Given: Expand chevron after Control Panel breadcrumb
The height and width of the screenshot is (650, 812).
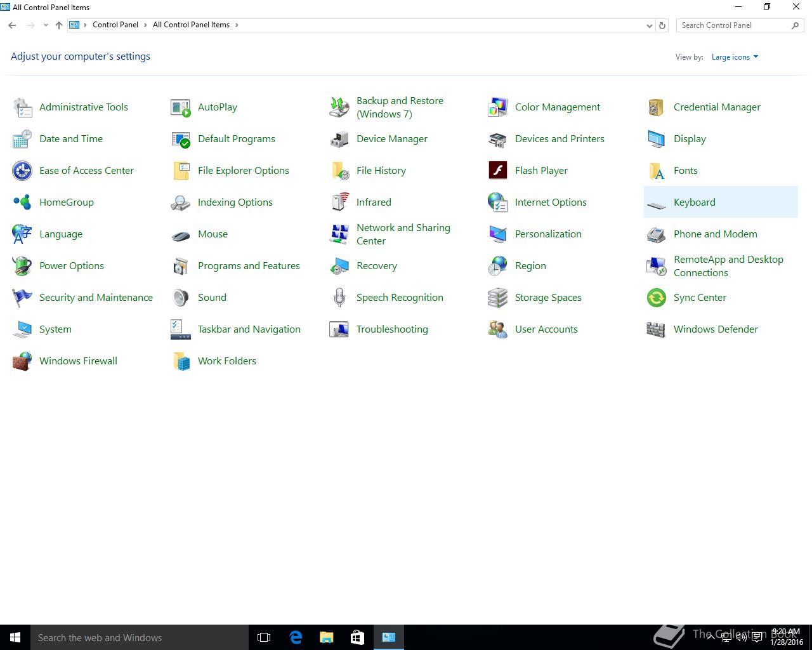Looking at the screenshot, I should coord(145,25).
